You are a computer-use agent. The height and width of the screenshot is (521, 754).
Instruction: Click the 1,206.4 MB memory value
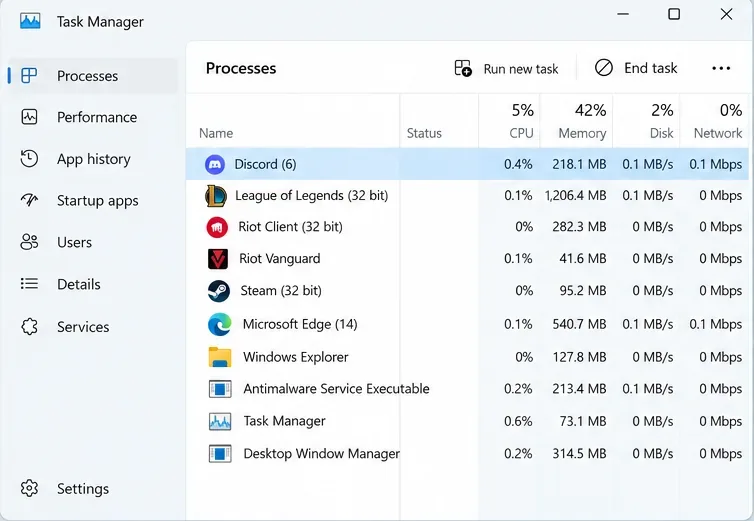coord(576,196)
